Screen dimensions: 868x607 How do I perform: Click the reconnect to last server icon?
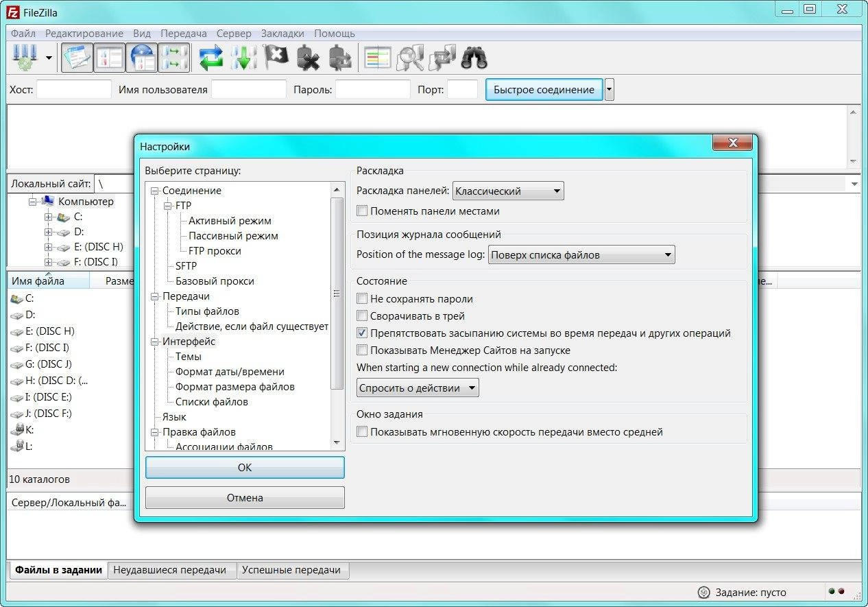click(x=341, y=58)
